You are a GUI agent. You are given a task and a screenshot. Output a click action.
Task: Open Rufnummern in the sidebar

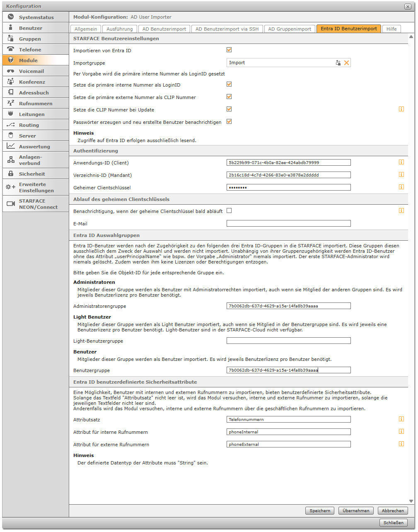point(36,104)
